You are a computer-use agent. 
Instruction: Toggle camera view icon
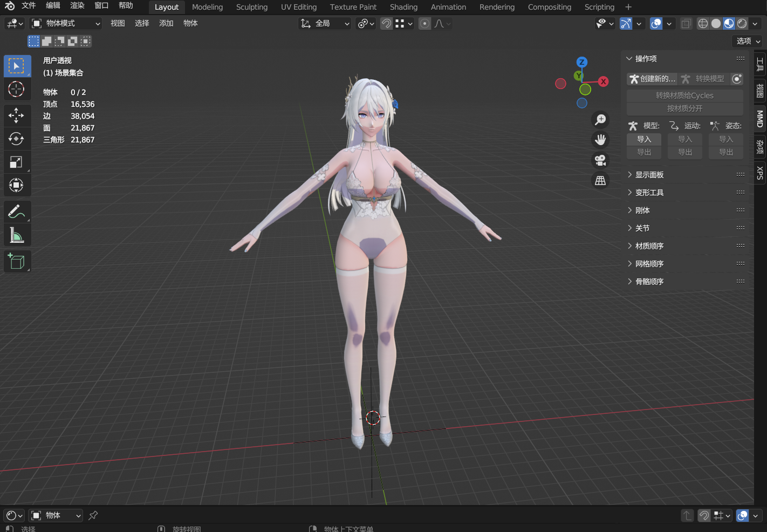tap(600, 160)
